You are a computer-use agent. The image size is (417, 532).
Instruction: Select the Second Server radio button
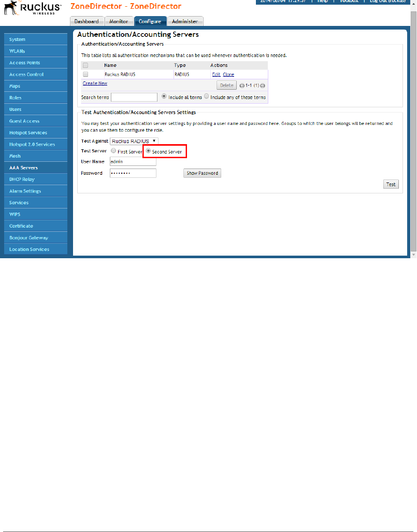[148, 151]
